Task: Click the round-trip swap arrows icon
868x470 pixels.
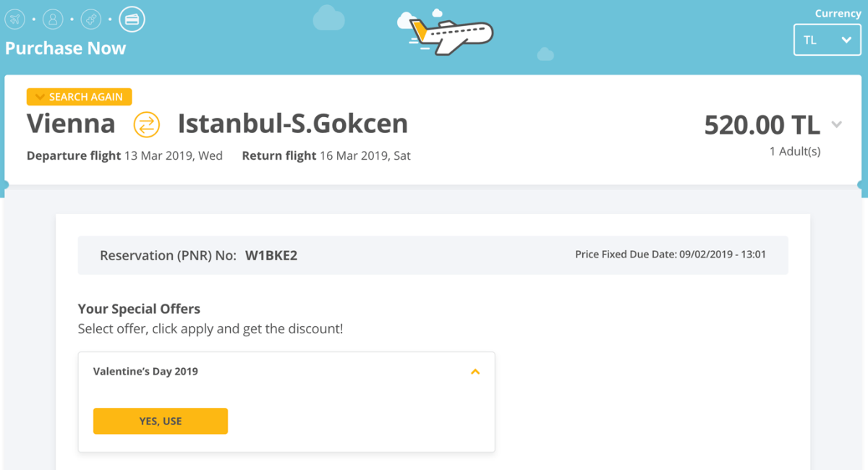Action: tap(146, 124)
